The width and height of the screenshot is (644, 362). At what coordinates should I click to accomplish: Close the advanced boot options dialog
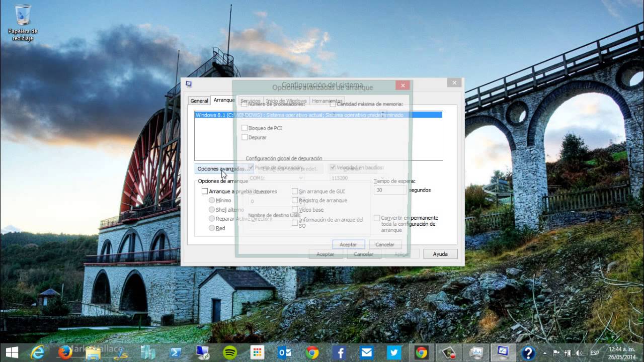tap(402, 85)
